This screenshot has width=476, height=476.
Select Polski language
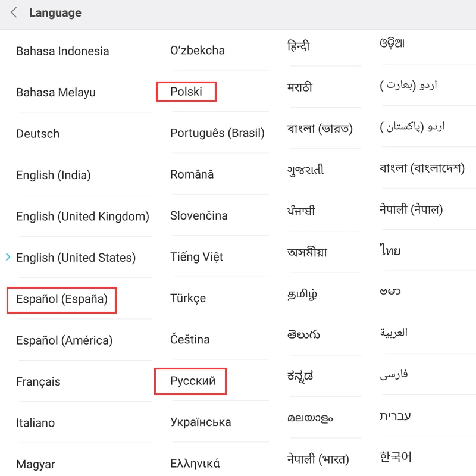(186, 92)
